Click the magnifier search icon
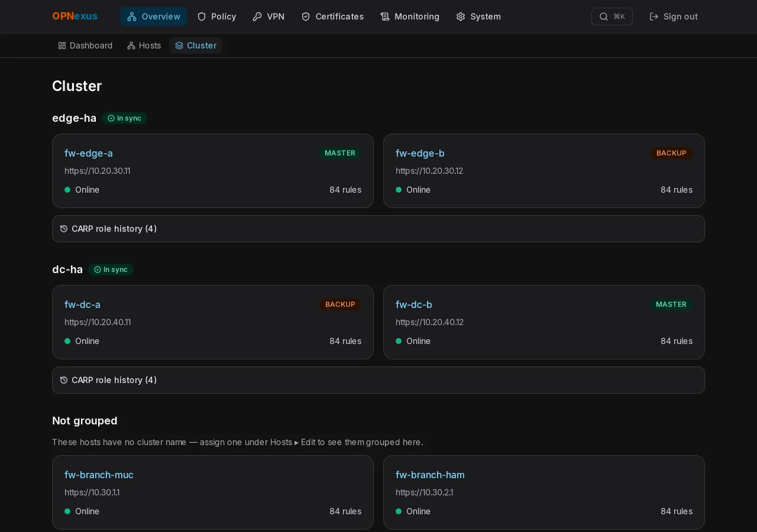757x532 pixels. (x=604, y=17)
